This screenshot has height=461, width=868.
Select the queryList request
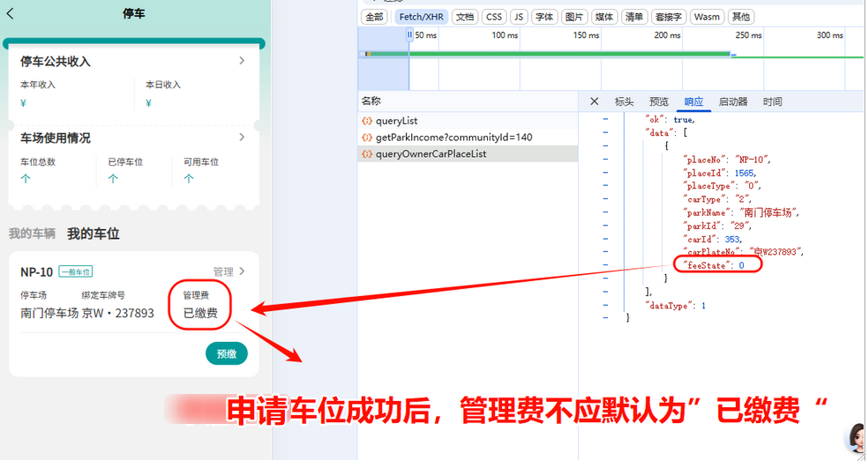click(396, 121)
